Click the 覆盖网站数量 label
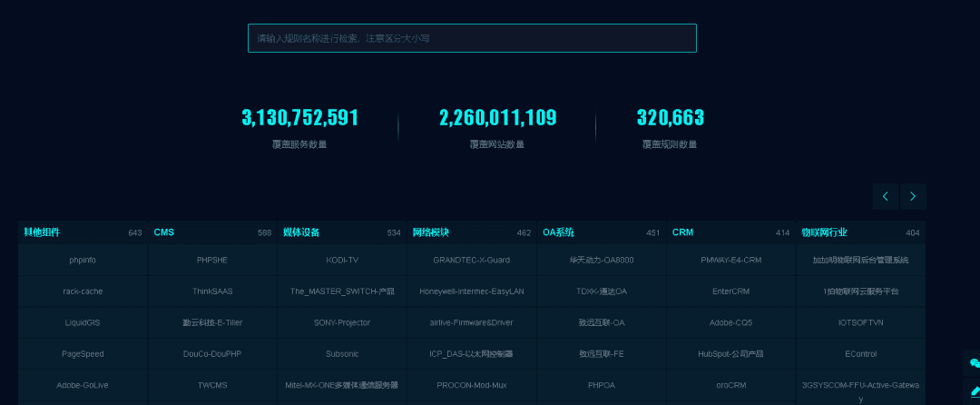This screenshot has width=980, height=405. [x=497, y=144]
